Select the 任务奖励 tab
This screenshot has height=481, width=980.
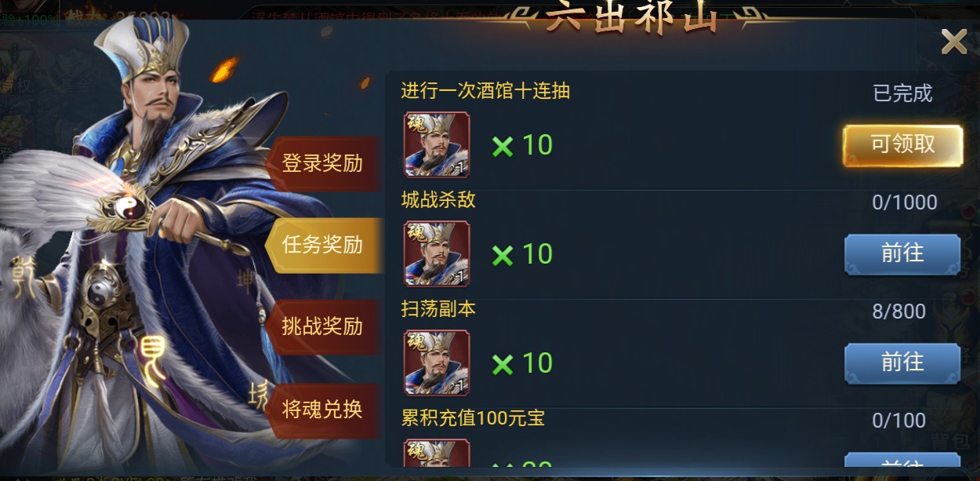(x=323, y=245)
